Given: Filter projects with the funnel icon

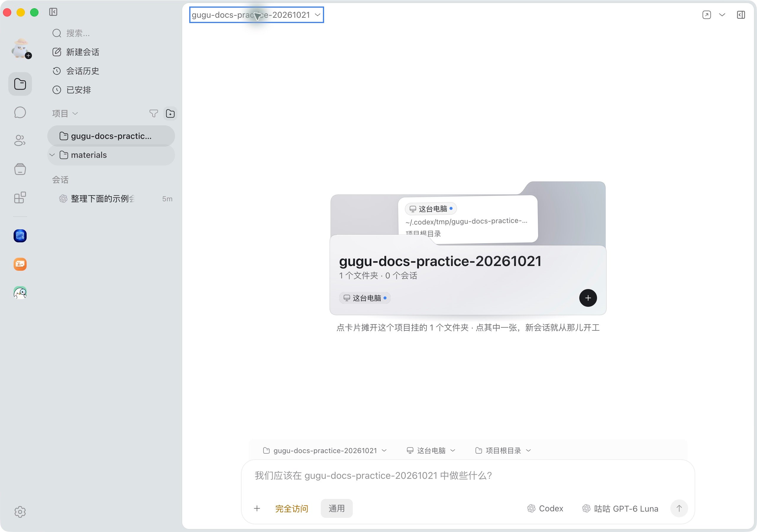Looking at the screenshot, I should [x=154, y=114].
